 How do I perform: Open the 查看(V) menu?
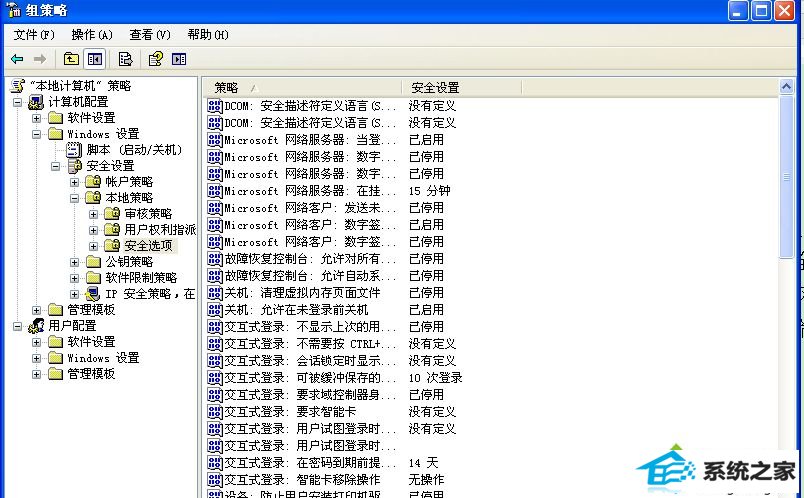tap(150, 35)
